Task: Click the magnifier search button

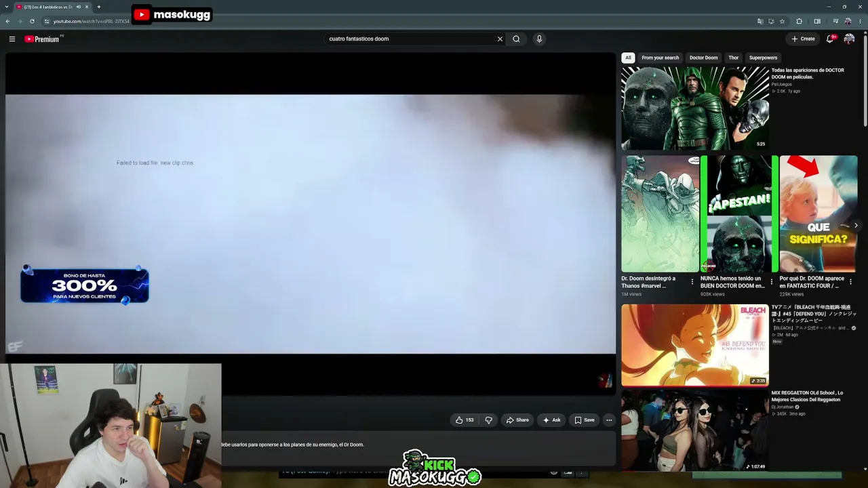Action: coord(516,39)
